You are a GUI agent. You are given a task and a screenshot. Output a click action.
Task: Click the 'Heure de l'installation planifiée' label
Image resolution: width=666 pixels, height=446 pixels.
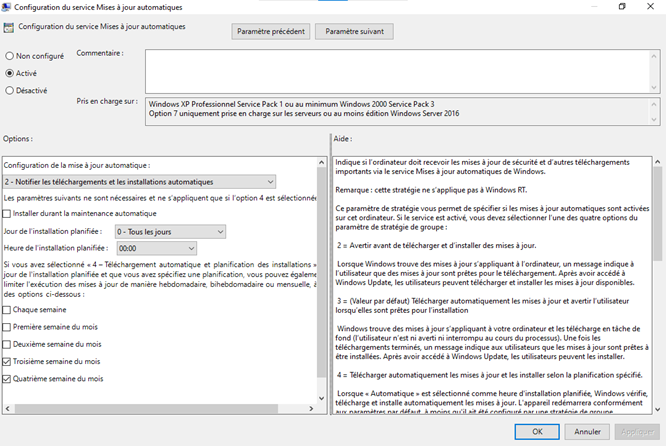(x=56, y=248)
